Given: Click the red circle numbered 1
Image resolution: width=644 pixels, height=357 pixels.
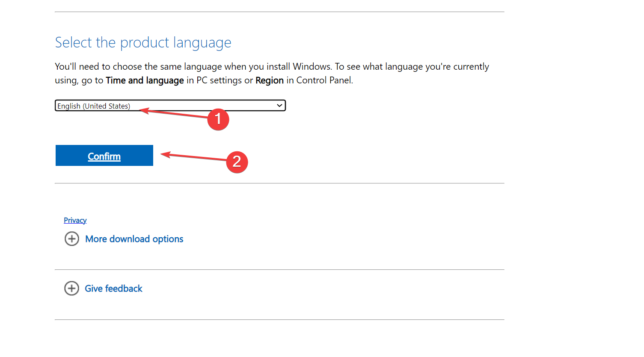Looking at the screenshot, I should pos(218,119).
